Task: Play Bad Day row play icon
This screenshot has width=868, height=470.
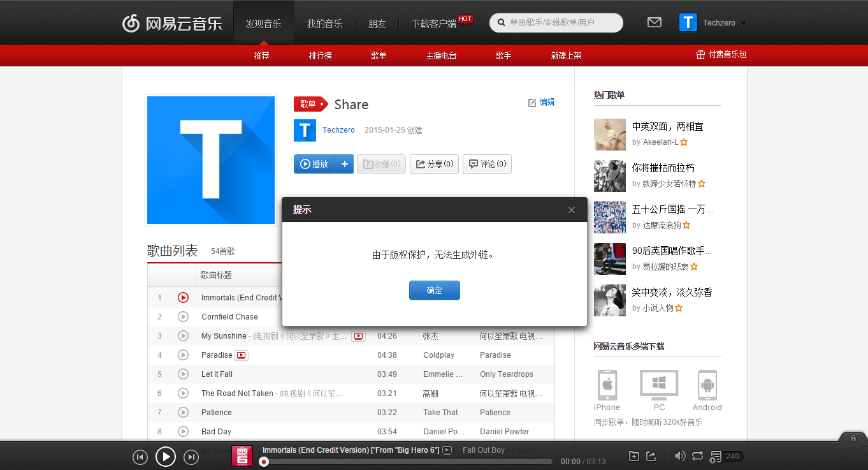Action: (x=183, y=432)
